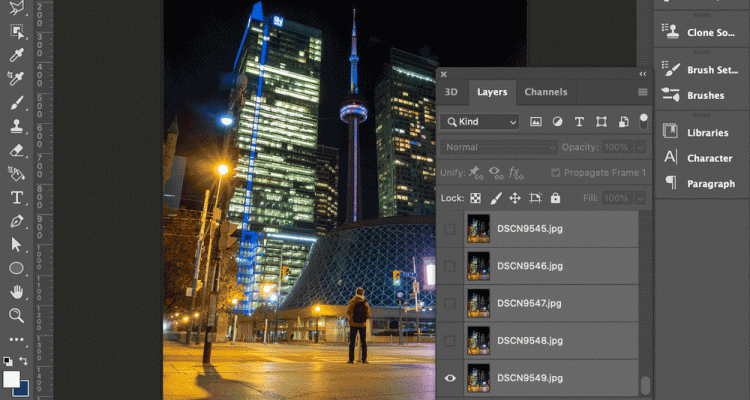Viewport: 750px width, 400px height.
Task: Collapse the Layers panel with double arrows
Action: [642, 74]
